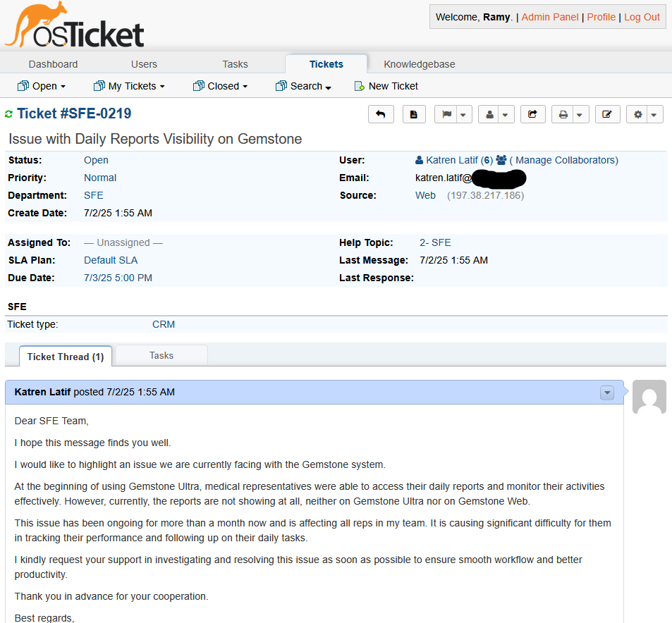Image resolution: width=672 pixels, height=623 pixels.
Task: Switch to the Knowledgebase tab
Action: 419,64
